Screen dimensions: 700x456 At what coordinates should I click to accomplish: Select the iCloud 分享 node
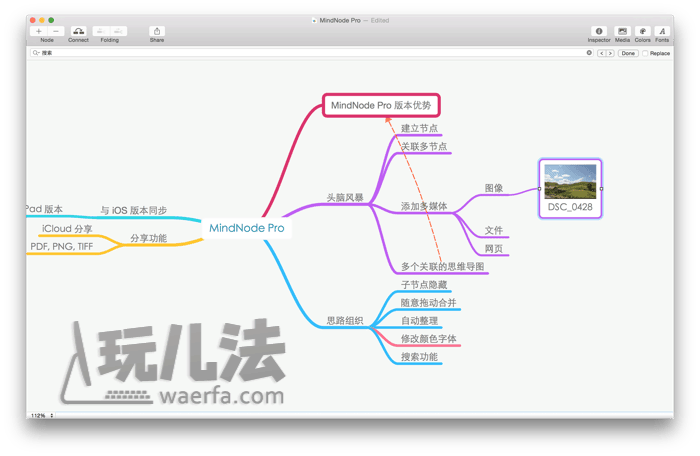click(x=67, y=229)
